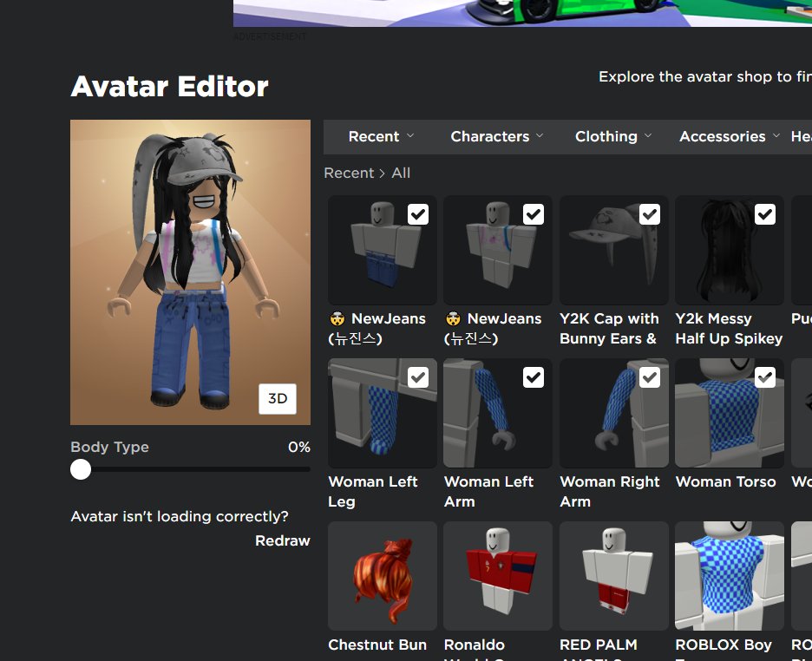Select the Chestnut Bun hair thumbnail
This screenshot has height=661, width=812.
click(x=383, y=576)
